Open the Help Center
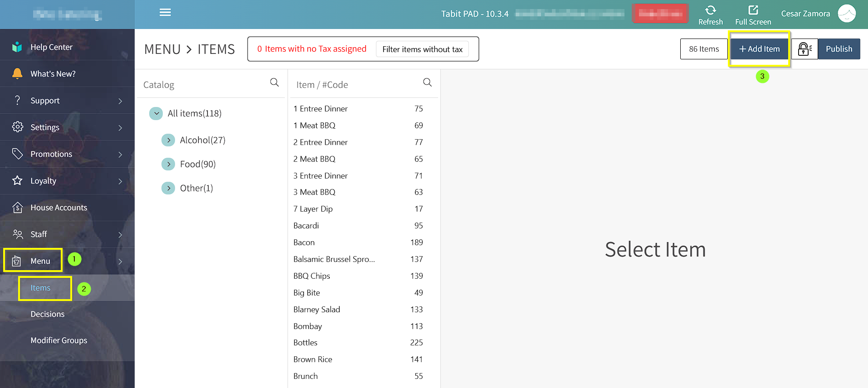 pos(51,47)
